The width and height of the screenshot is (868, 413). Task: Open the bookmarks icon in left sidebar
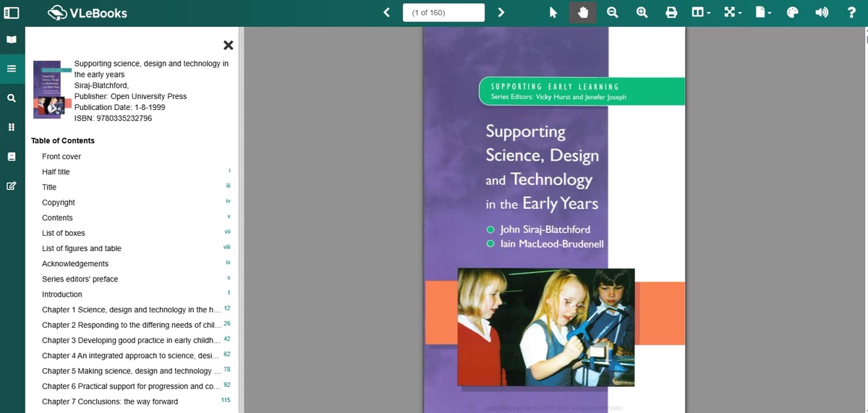click(12, 156)
